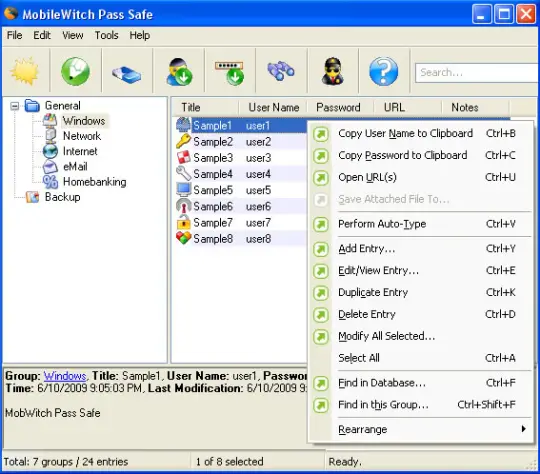Viewport: 540px width, 474px height.
Task: Select the Backup group in tree
Action: [63, 197]
